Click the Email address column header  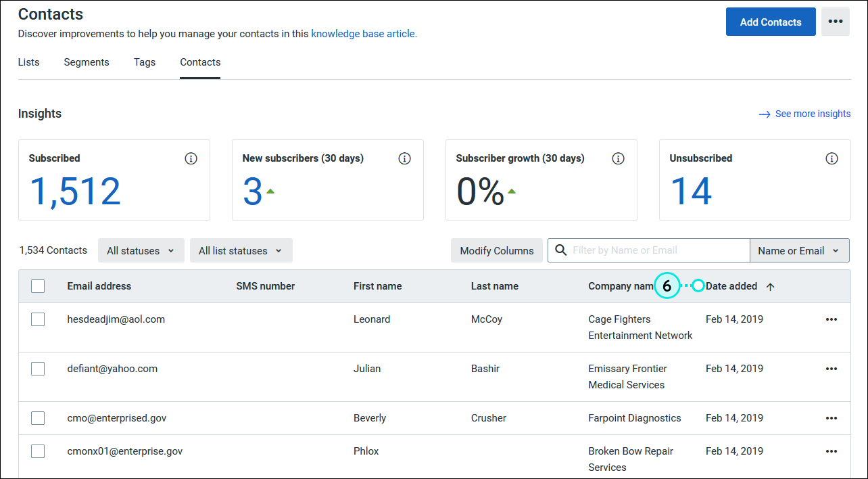[99, 286]
